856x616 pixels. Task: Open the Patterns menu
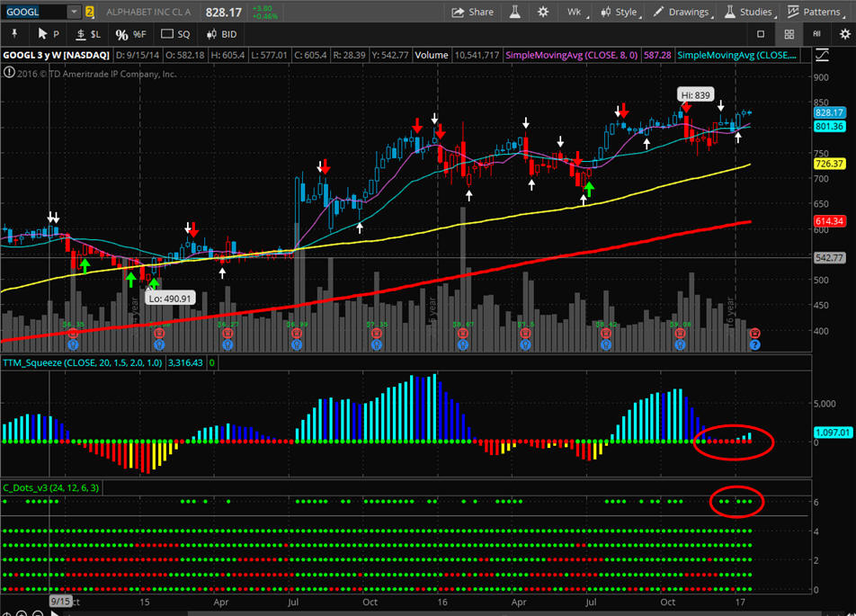(814, 12)
